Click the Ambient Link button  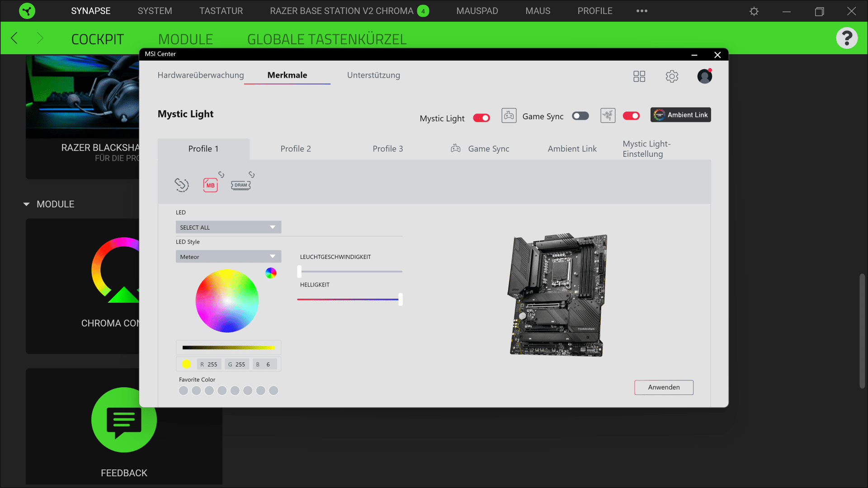tap(680, 115)
